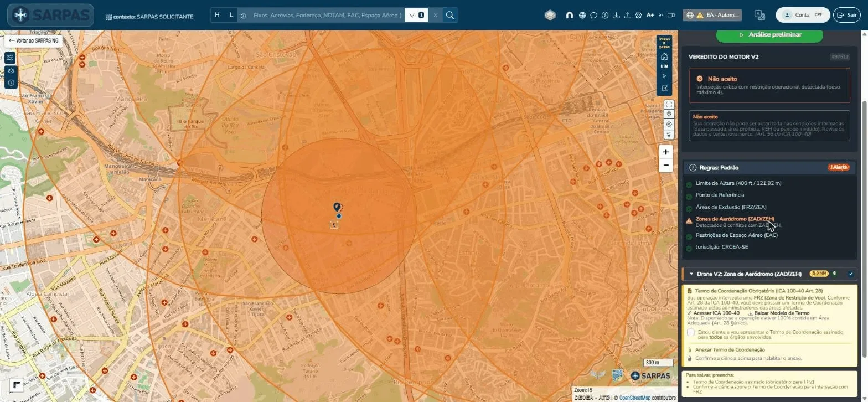Click the drone location pin marker on map

(337, 208)
